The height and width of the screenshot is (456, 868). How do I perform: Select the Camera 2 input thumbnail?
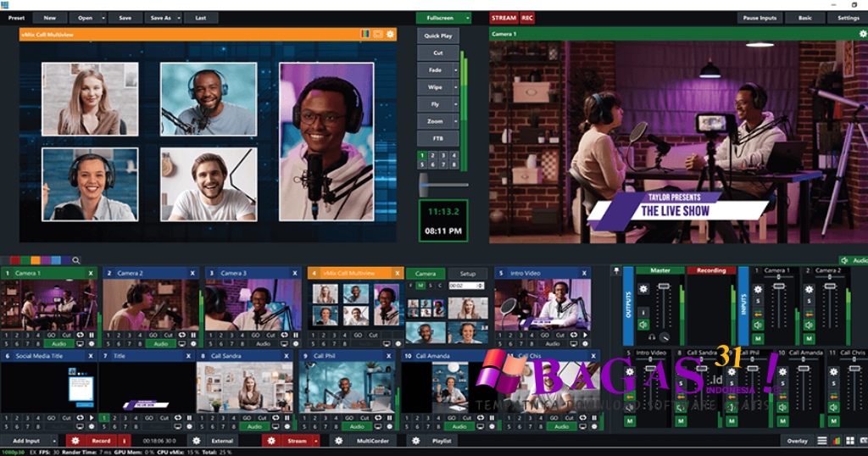[150, 305]
